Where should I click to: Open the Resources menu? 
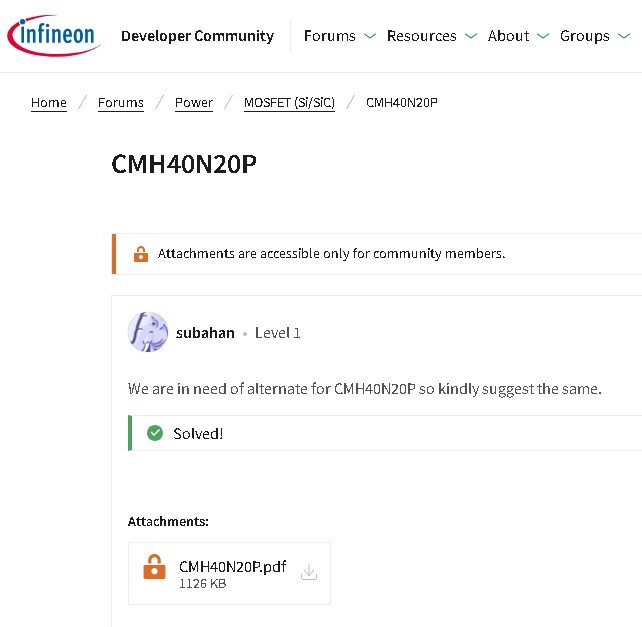[x=421, y=36]
